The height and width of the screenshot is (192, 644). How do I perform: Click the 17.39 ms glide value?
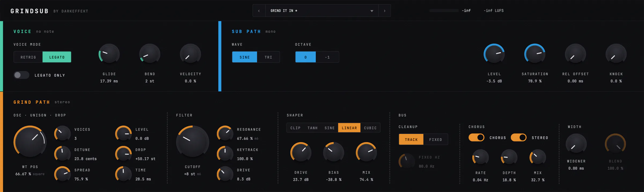pyautogui.click(x=109, y=81)
